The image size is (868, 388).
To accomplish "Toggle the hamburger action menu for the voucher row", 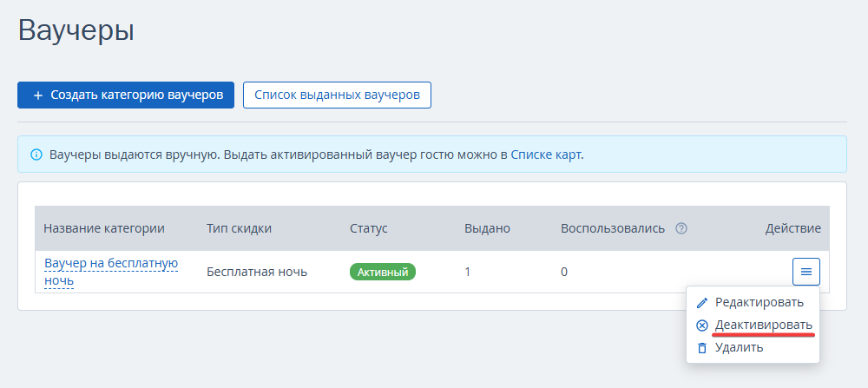I will point(806,272).
